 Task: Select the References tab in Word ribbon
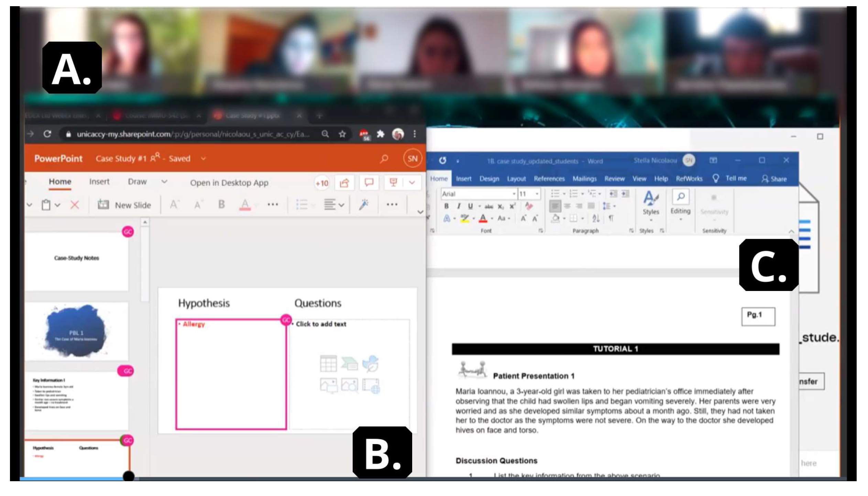click(x=547, y=178)
